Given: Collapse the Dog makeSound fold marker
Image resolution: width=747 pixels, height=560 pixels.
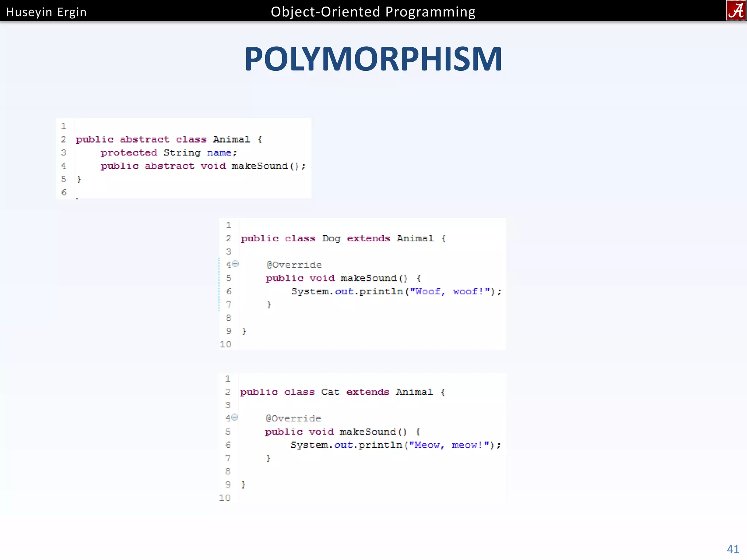Looking at the screenshot, I should 236,264.
